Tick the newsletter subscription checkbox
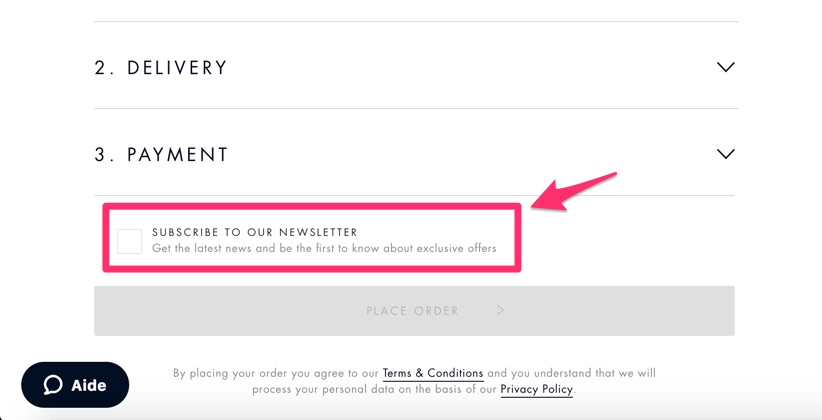Image resolution: width=822 pixels, height=420 pixels. tap(129, 241)
